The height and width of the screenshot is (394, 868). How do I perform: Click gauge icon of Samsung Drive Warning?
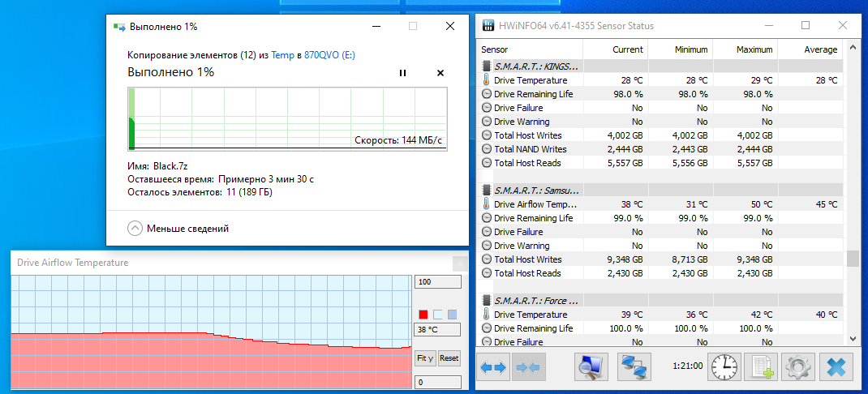click(x=487, y=246)
